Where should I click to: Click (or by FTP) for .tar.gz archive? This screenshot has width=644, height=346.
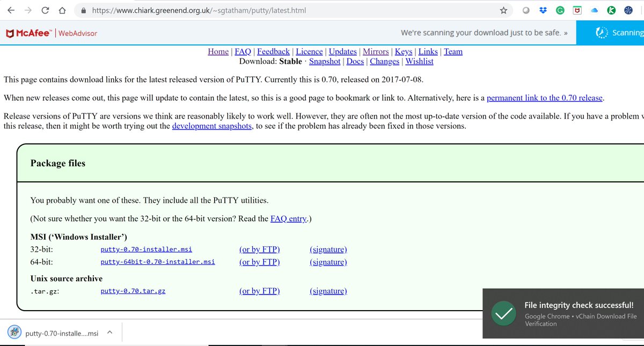(x=260, y=291)
